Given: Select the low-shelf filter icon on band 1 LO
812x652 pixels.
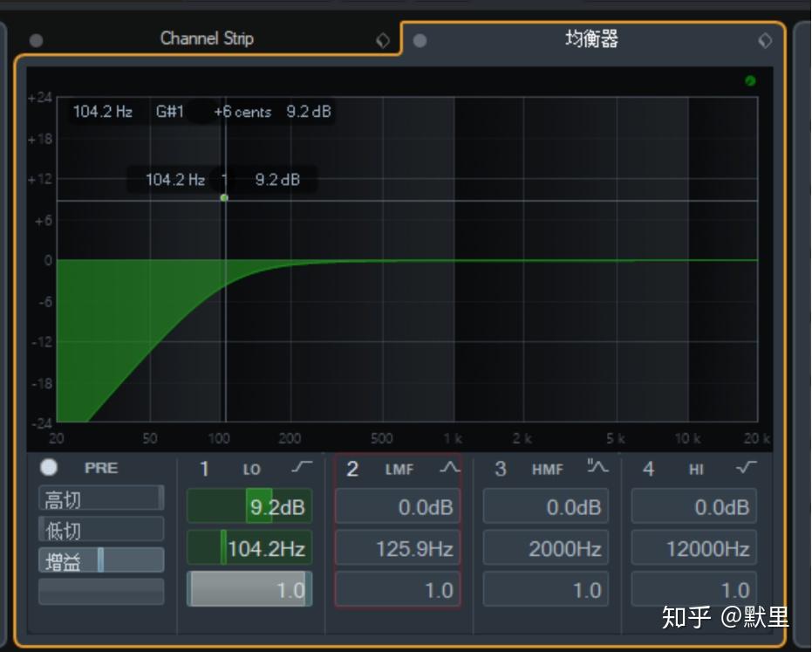Looking at the screenshot, I should click(301, 469).
